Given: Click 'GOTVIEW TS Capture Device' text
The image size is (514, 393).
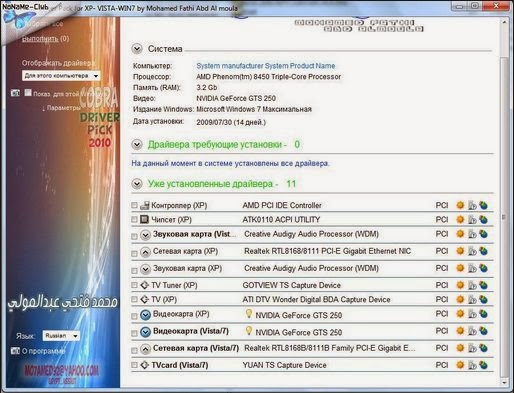Looking at the screenshot, I should pos(292,285).
